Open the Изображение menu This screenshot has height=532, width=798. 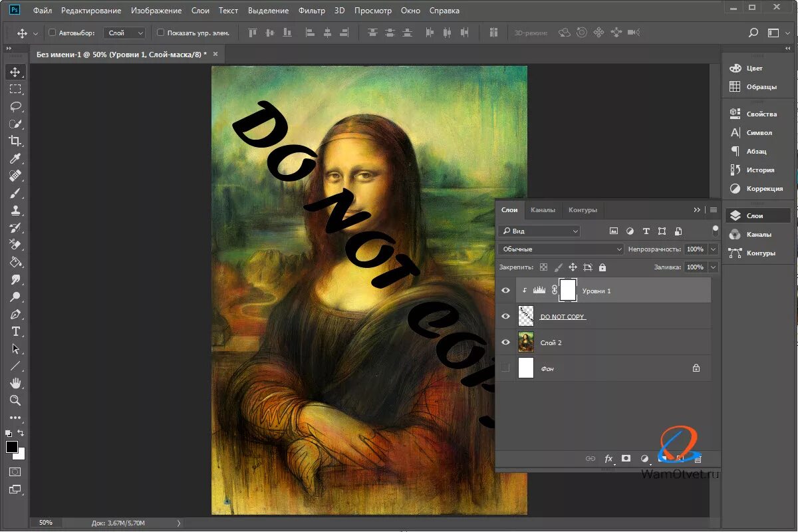coord(156,11)
